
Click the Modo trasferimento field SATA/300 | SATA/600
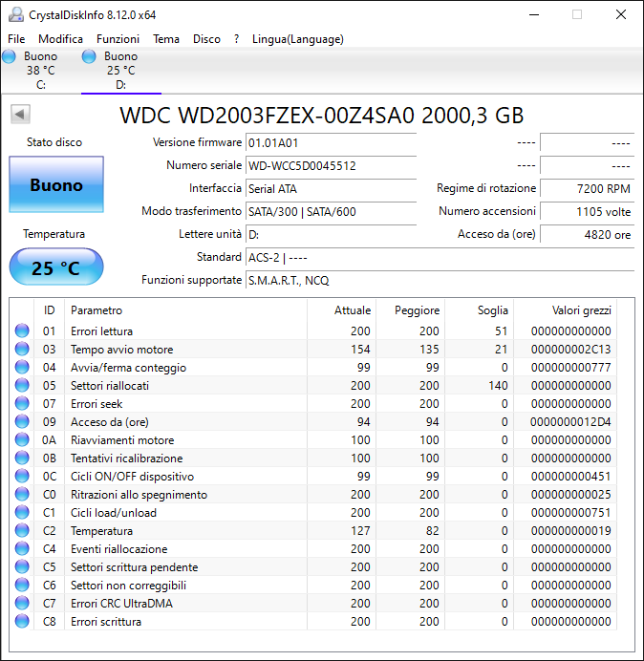tap(331, 211)
